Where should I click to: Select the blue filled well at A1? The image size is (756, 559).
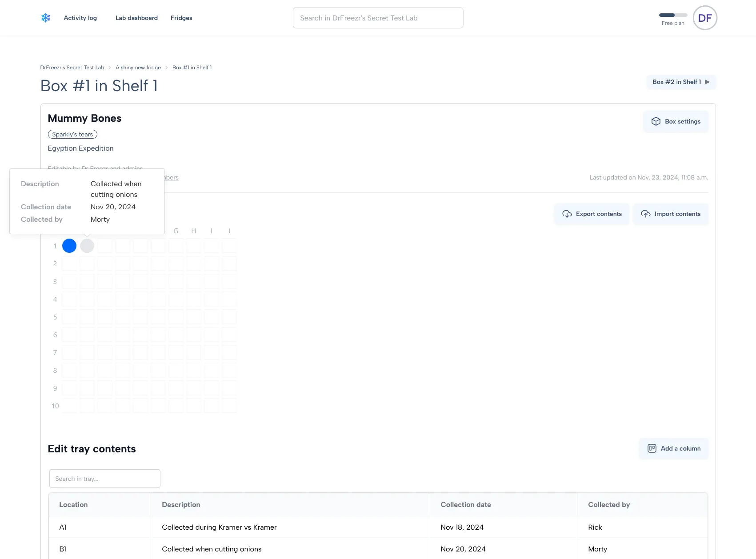[x=69, y=245]
